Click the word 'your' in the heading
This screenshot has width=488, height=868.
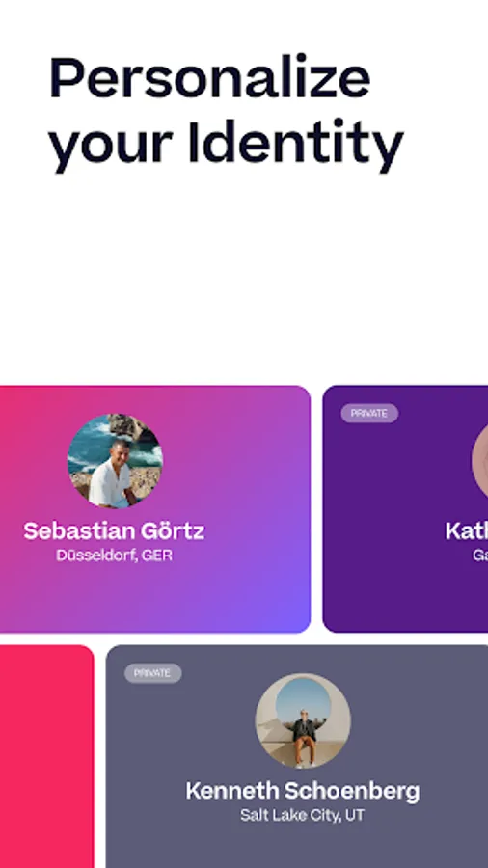coord(111,147)
